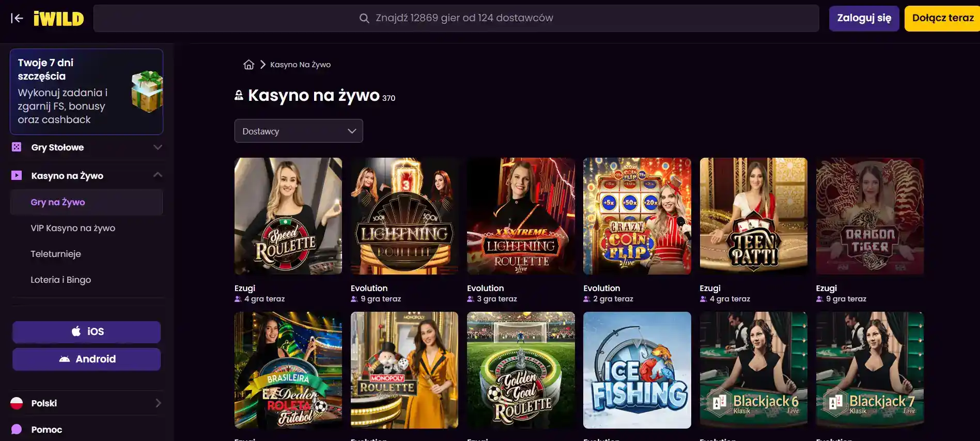Click the Kasyno na Żywo play icon
Viewport: 980px width, 441px height.
click(x=17, y=176)
